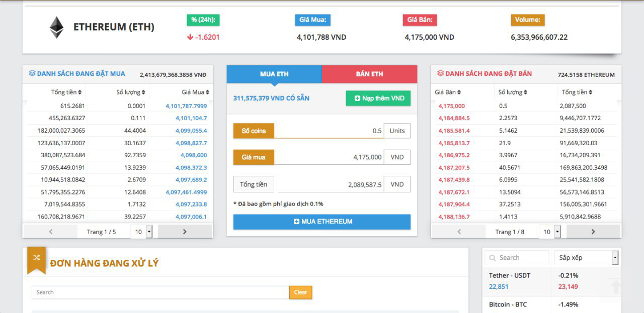Viewport: 644px width, 313px height.
Task: Switch to the BÁN ETH tab
Action: [x=369, y=74]
